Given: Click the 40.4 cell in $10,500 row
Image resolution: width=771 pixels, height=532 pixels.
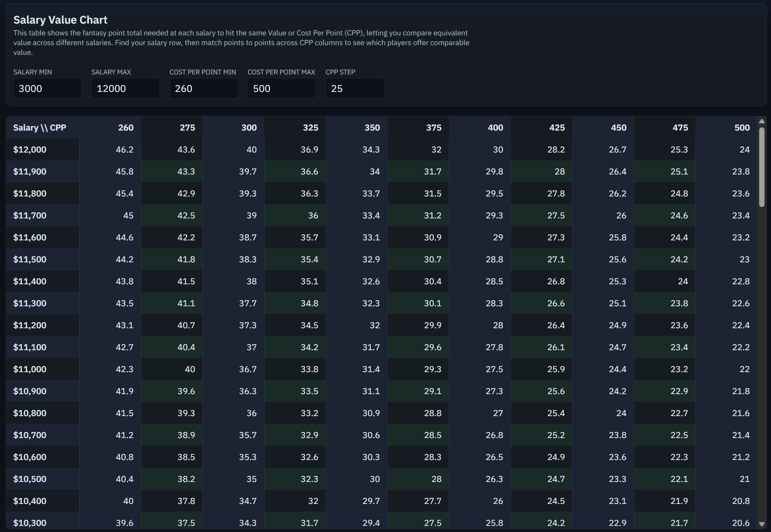Looking at the screenshot, I should pos(110,479).
